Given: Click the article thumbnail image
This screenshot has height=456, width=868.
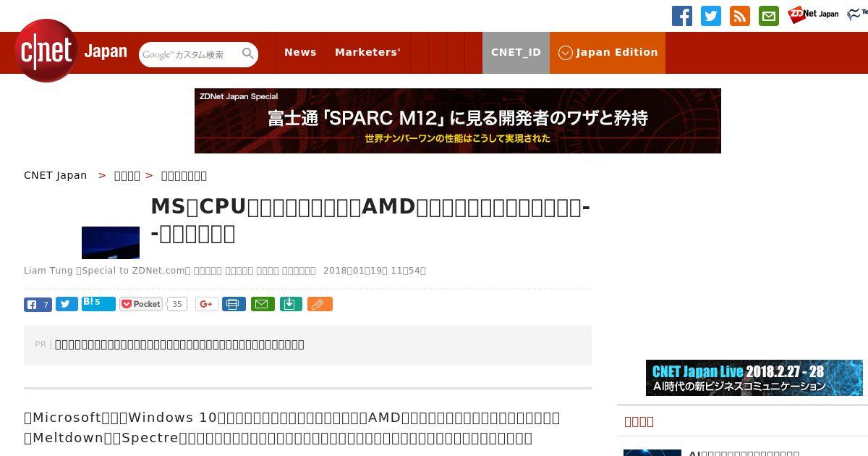Looking at the screenshot, I should coord(111,242).
